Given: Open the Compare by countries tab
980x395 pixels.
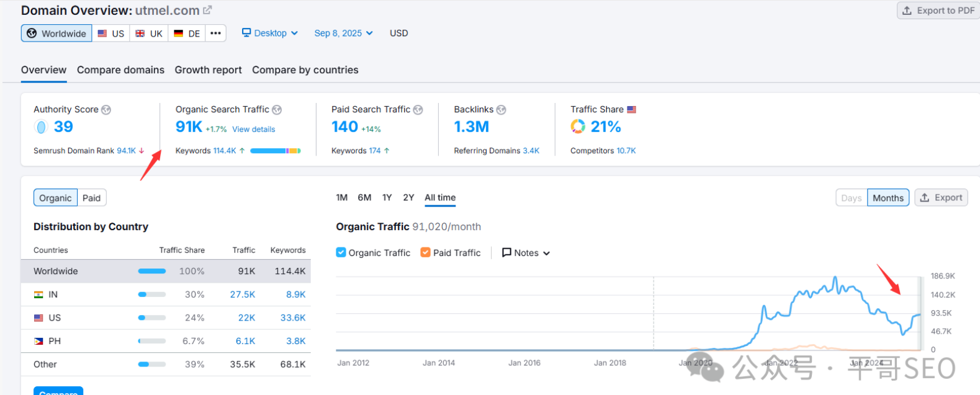Looking at the screenshot, I should coord(305,70).
